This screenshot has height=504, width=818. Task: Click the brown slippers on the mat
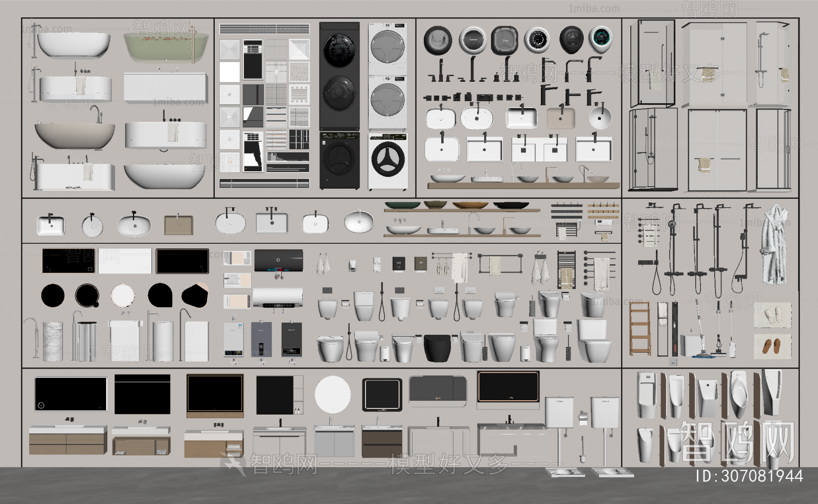coord(771,346)
